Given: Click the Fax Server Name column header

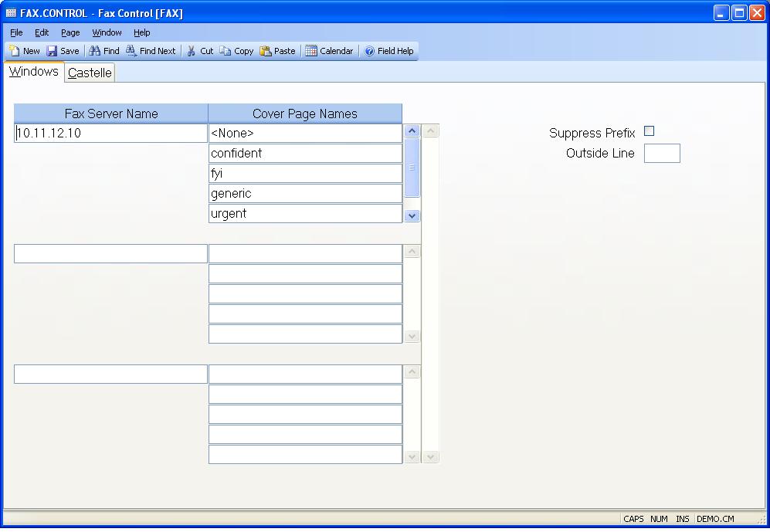Looking at the screenshot, I should click(111, 114).
